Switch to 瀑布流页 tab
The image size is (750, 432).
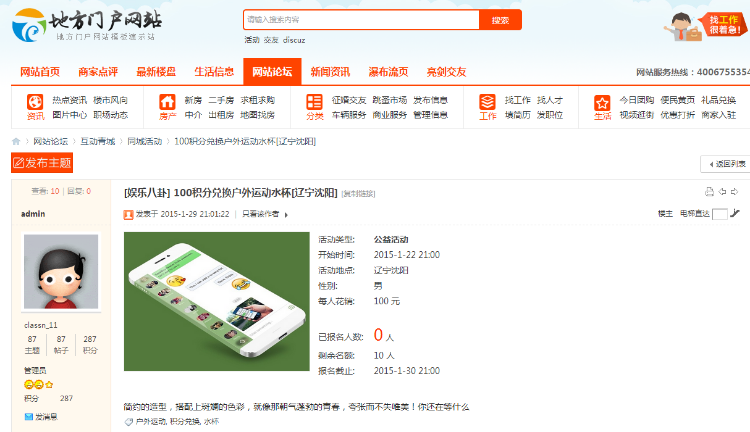388,72
